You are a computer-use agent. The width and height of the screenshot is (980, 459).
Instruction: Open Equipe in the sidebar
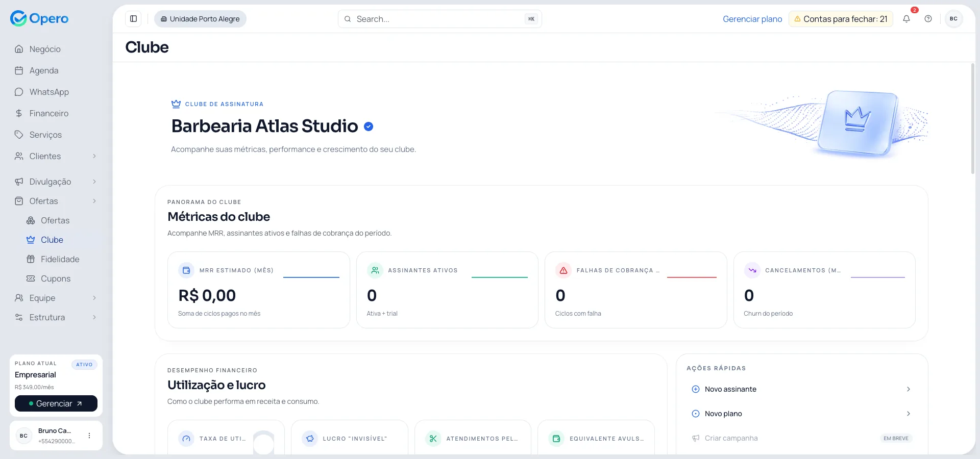coord(56,298)
